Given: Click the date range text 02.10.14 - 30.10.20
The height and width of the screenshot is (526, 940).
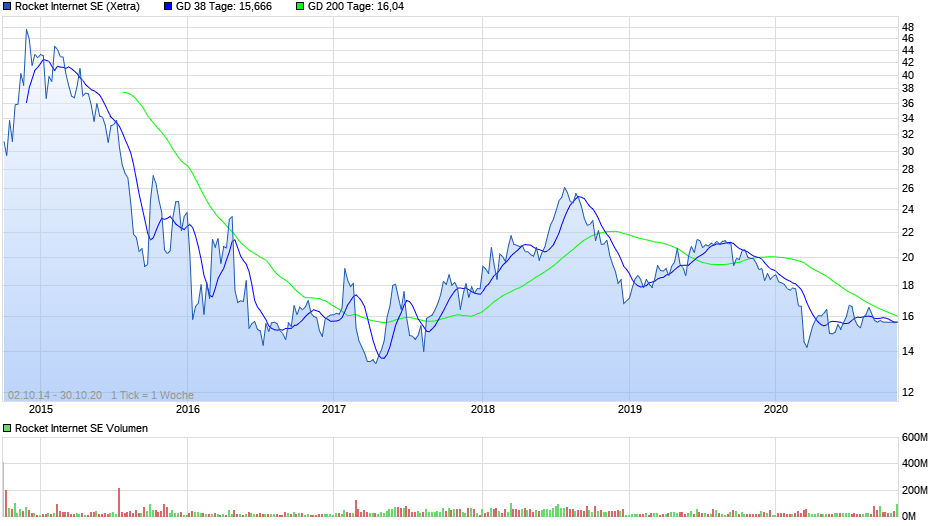Looking at the screenshot, I should [55, 395].
